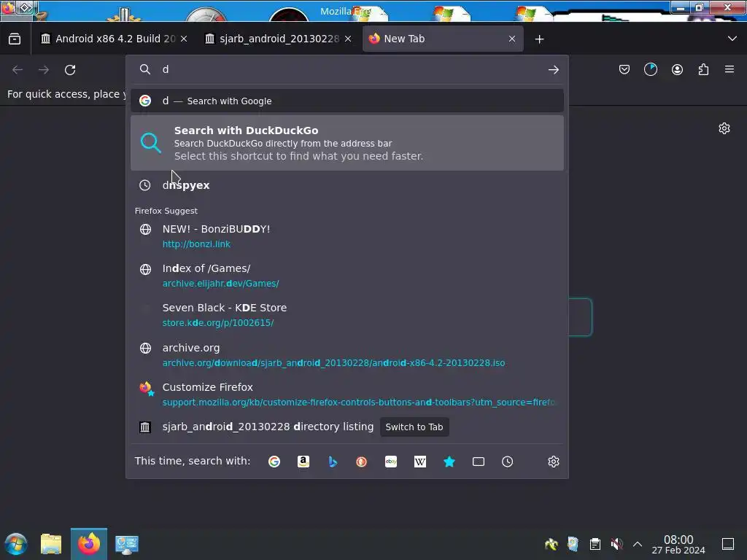Pick the dnspyex history suggestion
747x560 pixels.
click(347, 185)
